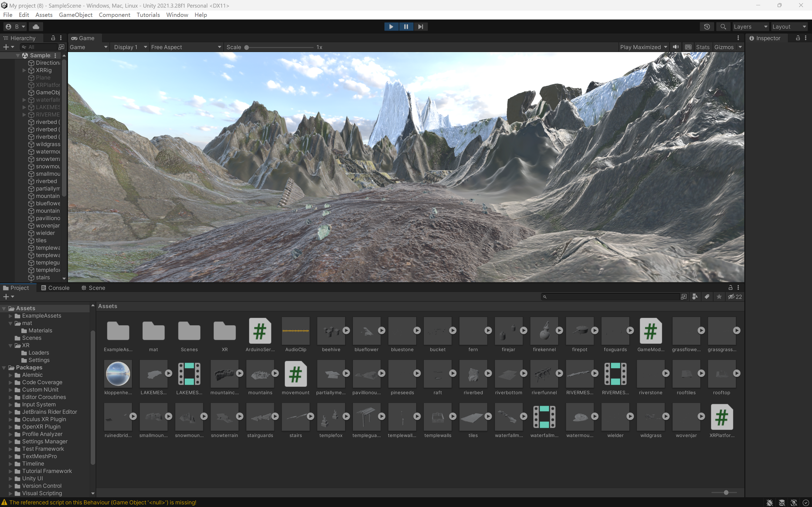
Task: Open Unity Cloud services icon
Action: (36, 27)
